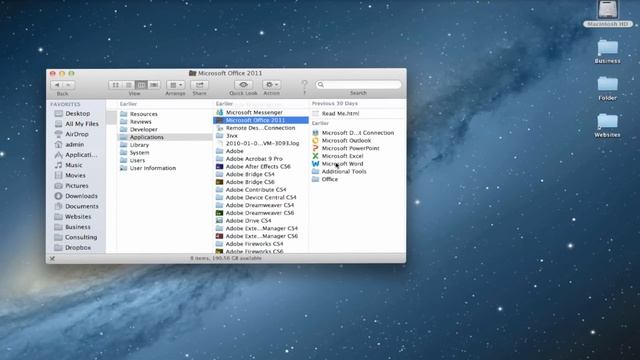Open the Arrange dropdown
The height and width of the screenshot is (360, 640).
(x=176, y=85)
